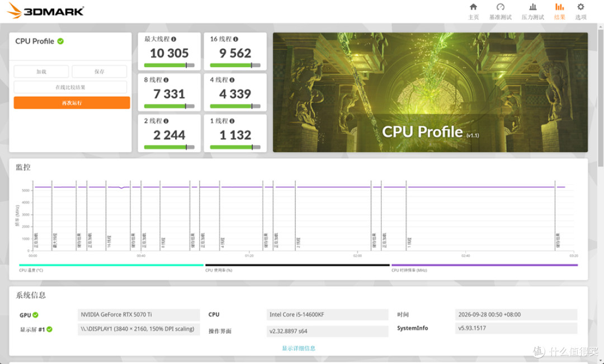Click the score bar under 4 339
This screenshot has width=604, height=364.
(x=235, y=106)
